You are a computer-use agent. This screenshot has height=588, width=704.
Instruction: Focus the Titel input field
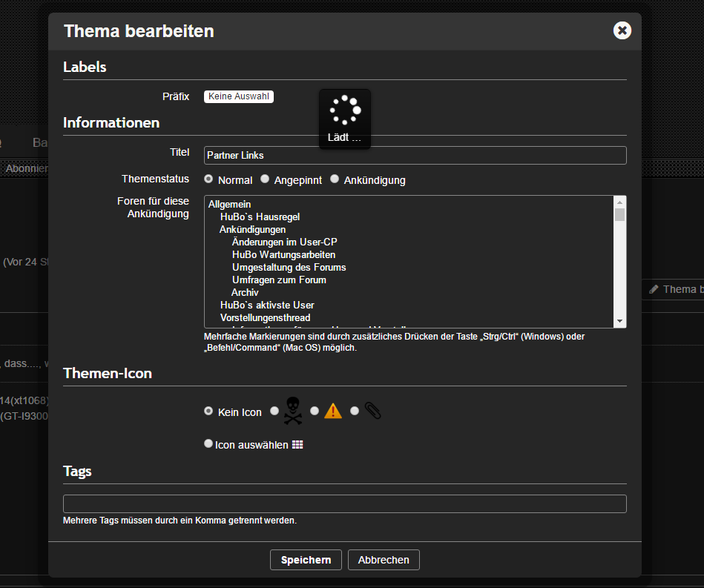(415, 155)
